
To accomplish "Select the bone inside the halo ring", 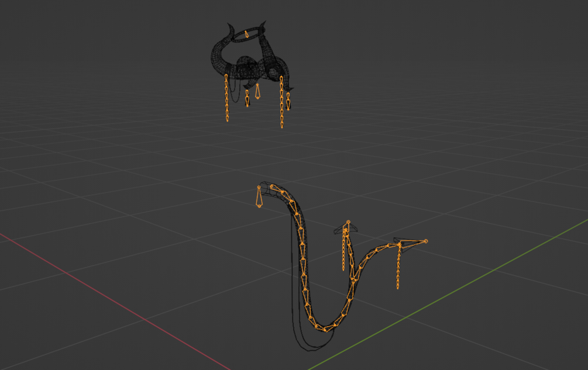I will coord(246,34).
